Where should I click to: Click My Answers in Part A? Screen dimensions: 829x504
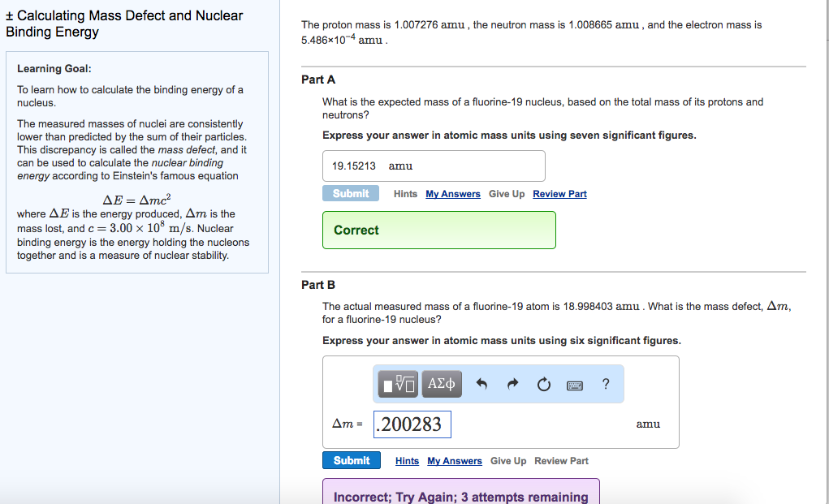click(x=452, y=194)
